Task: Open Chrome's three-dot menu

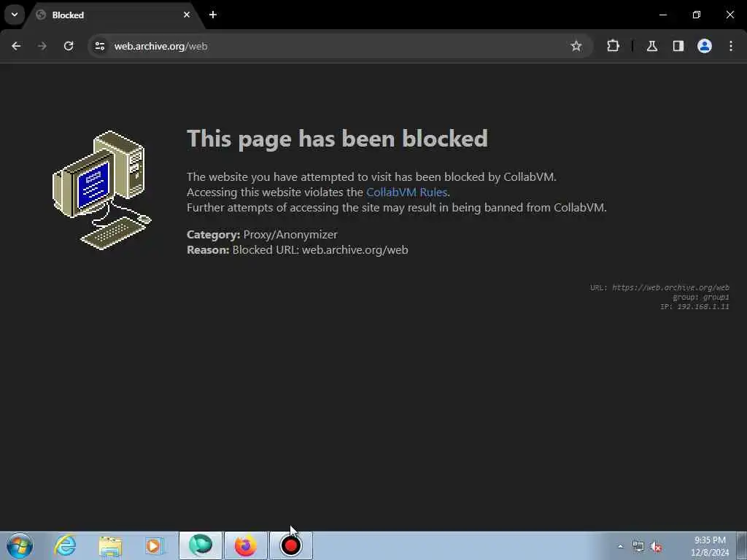Action: point(731,46)
